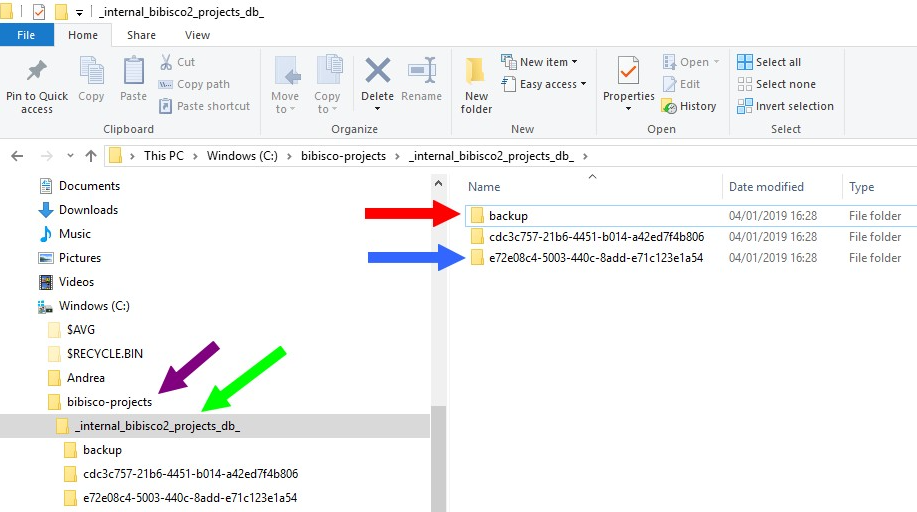Open the Move to dropdown
Viewport: 917px width, 512px height.
tap(285, 85)
